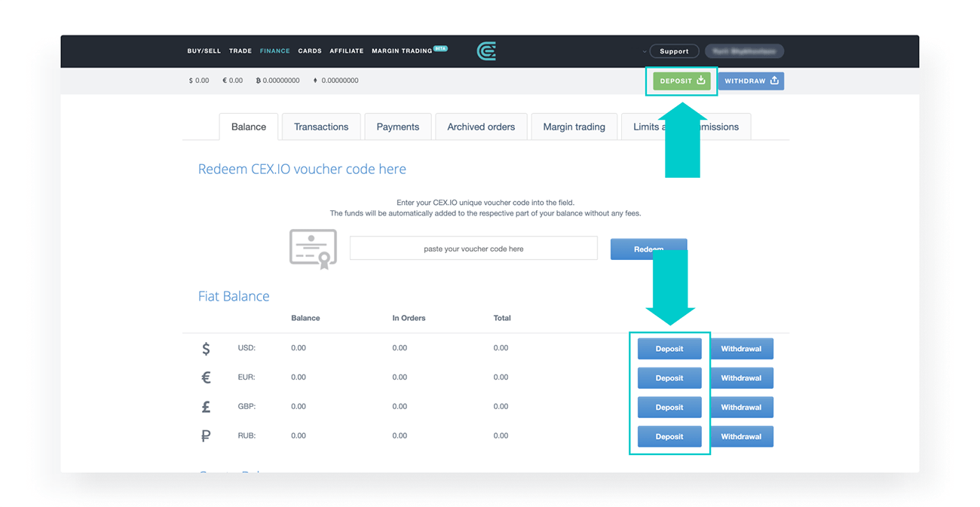Click the 'GBP:' row label
Screen dimensions: 980x507
247,407
